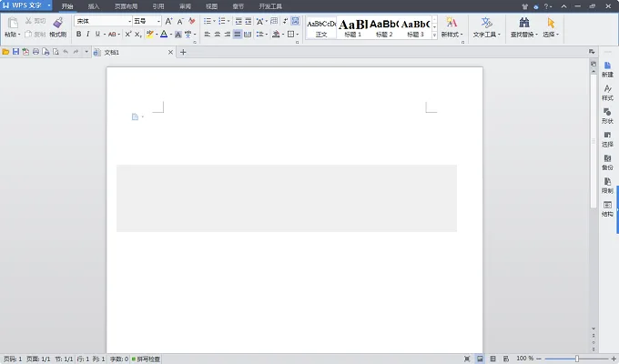The image size is (619, 364).
Task: Click the highlight color marker swatch
Action: coord(149,35)
